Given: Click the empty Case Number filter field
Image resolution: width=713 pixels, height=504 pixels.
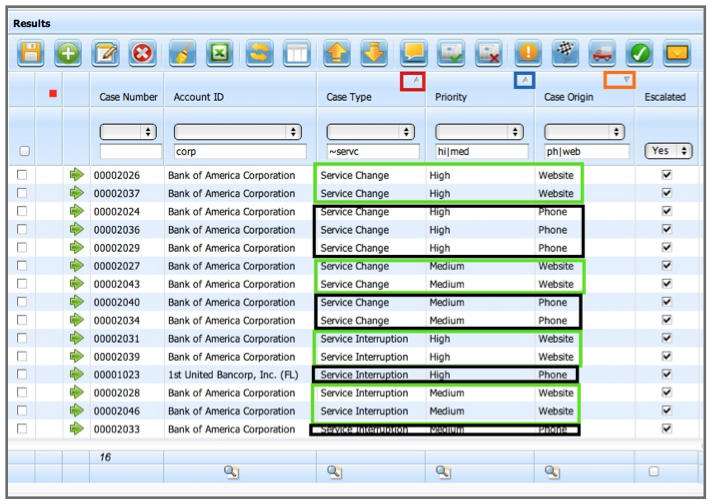Looking at the screenshot, I should 131,151.
